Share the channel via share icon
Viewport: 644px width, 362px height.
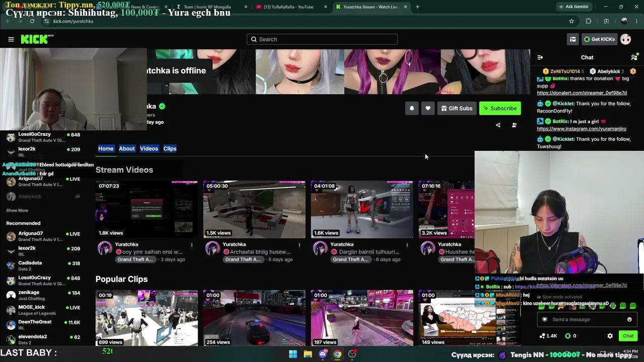click(498, 125)
